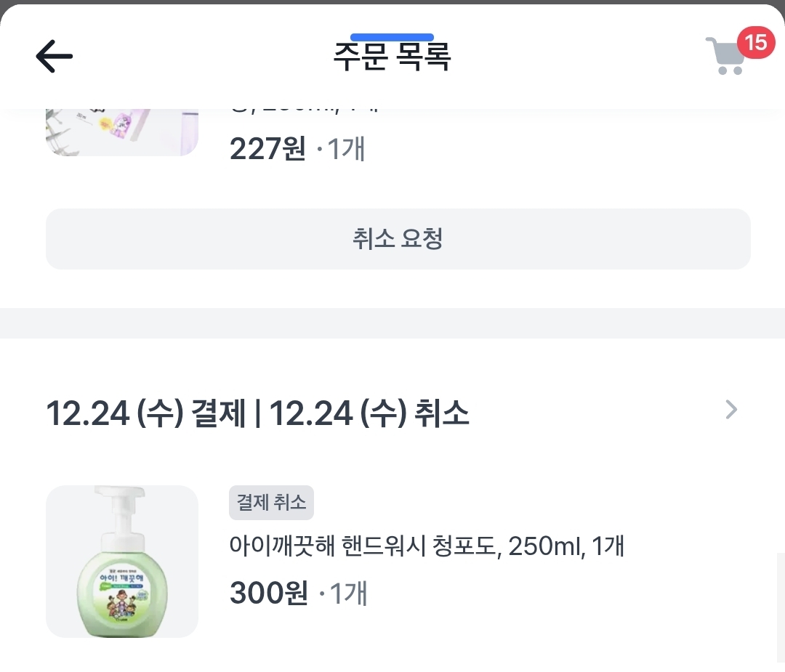Tap the 227원 price label
Screen dimensions: 785x672
267,149
